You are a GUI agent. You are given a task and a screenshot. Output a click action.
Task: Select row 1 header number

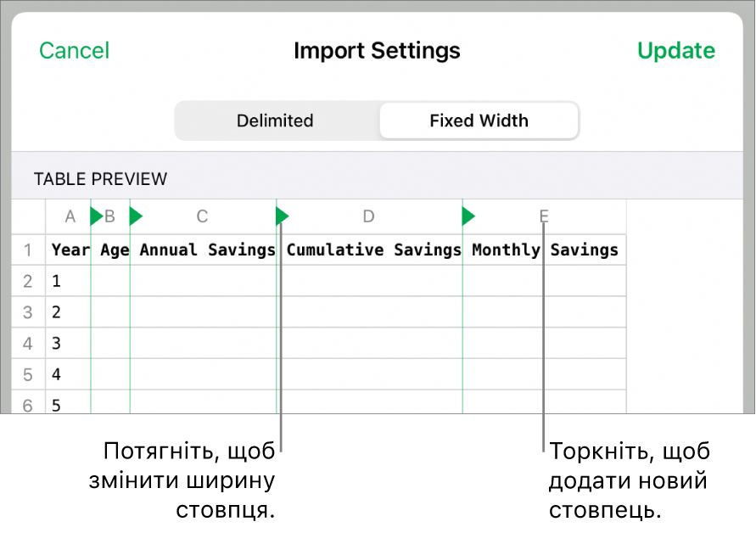pos(28,250)
